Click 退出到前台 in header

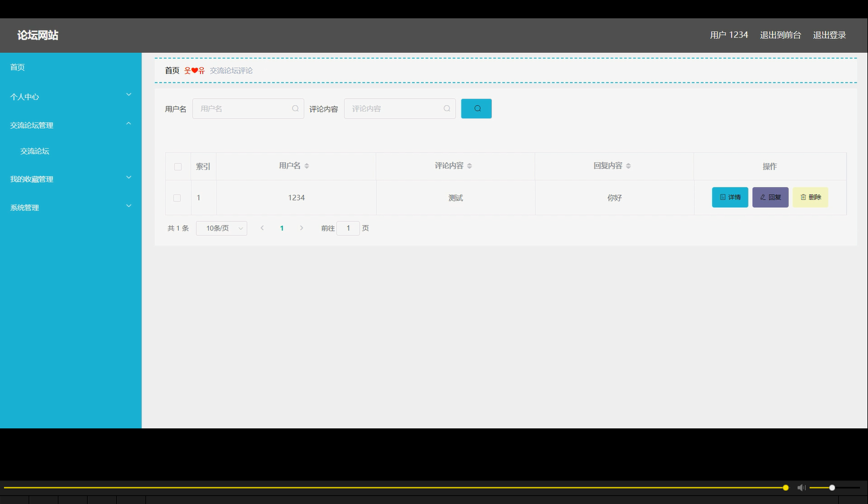tap(780, 35)
